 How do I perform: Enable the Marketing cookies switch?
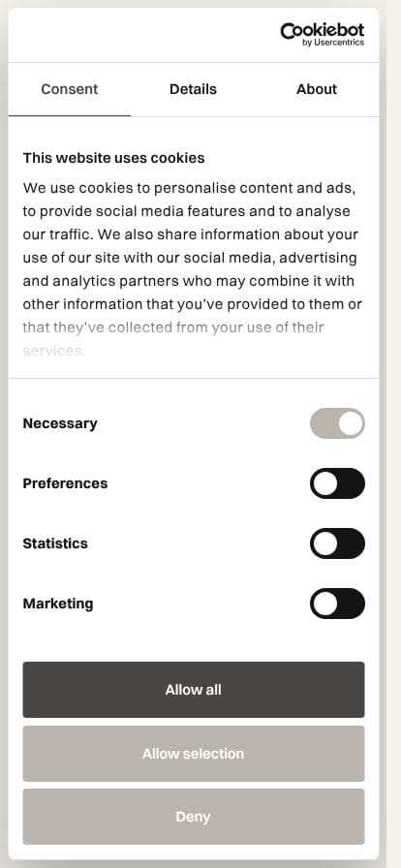337,604
